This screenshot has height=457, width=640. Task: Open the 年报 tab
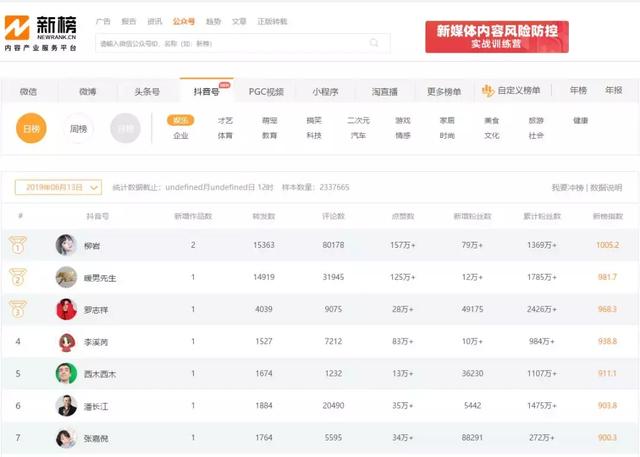click(613, 90)
